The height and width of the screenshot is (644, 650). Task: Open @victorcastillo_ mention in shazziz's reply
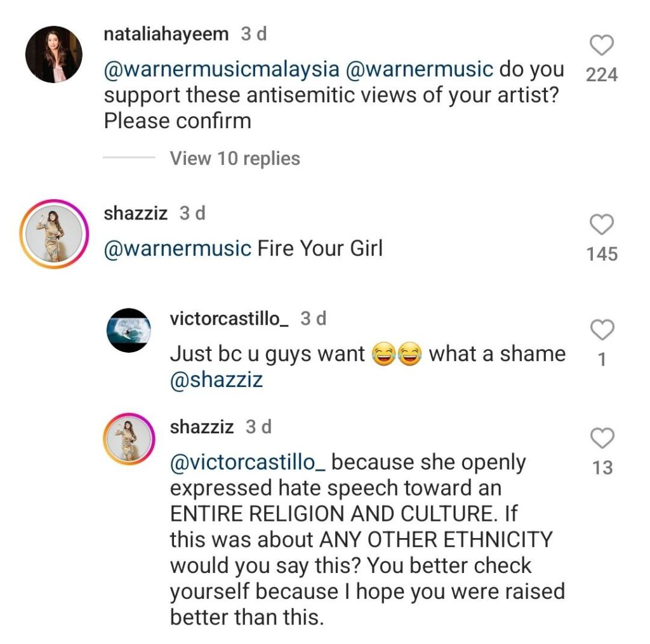coord(248,463)
